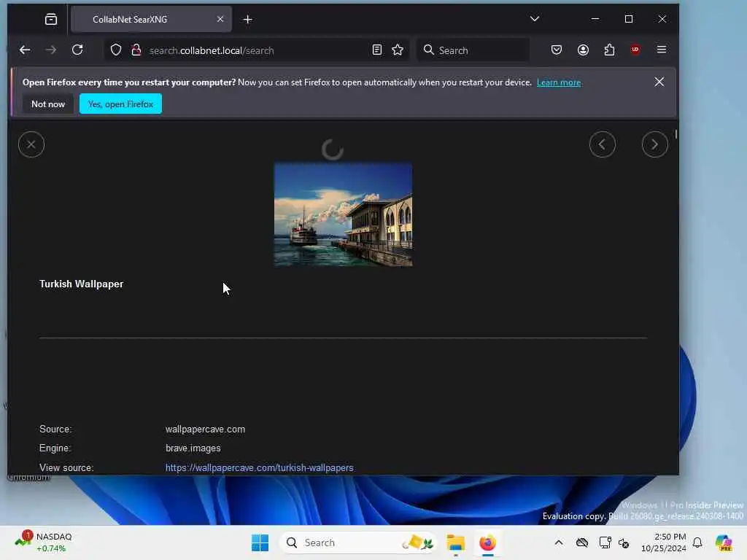This screenshot has width=747, height=560.
Task: Open a new tab with plus button
Action: click(x=248, y=20)
